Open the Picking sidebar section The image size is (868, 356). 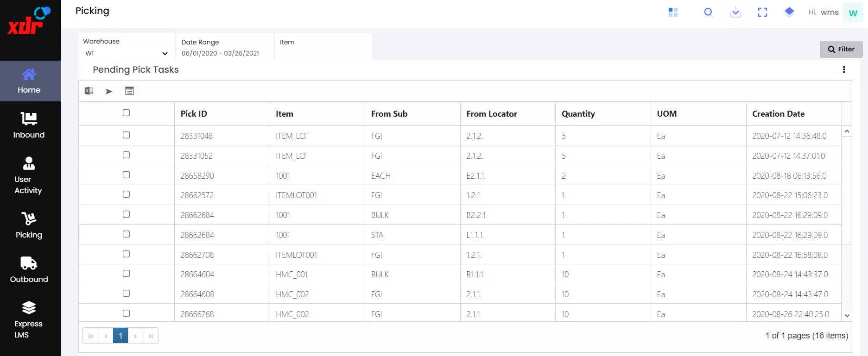click(29, 225)
